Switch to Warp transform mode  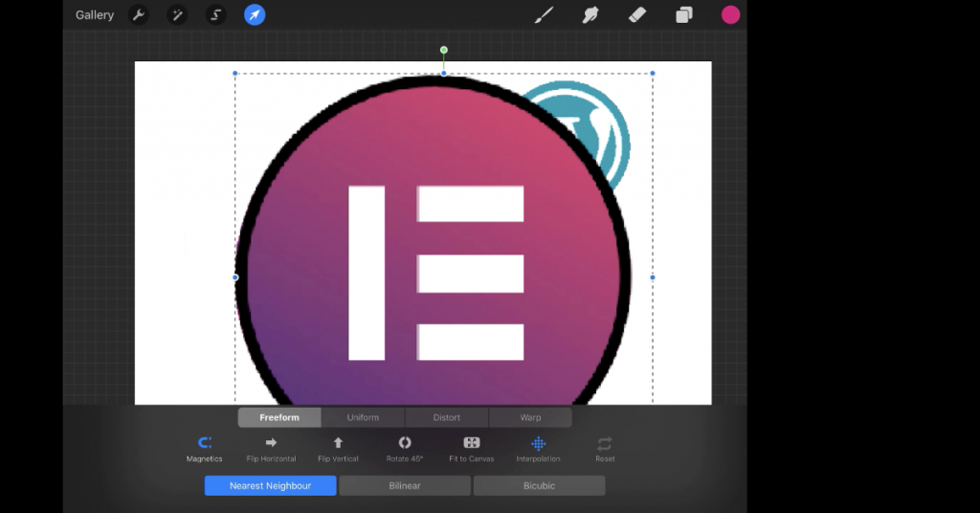point(530,417)
